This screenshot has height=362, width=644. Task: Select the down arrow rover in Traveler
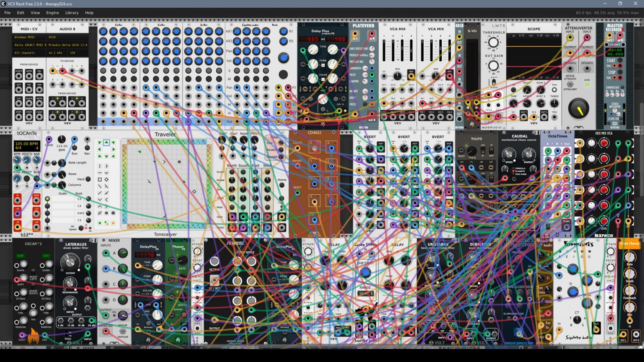pyautogui.click(x=106, y=156)
